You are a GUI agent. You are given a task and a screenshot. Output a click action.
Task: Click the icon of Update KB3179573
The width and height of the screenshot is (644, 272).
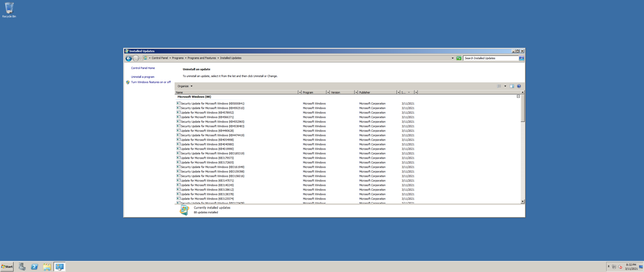179,158
